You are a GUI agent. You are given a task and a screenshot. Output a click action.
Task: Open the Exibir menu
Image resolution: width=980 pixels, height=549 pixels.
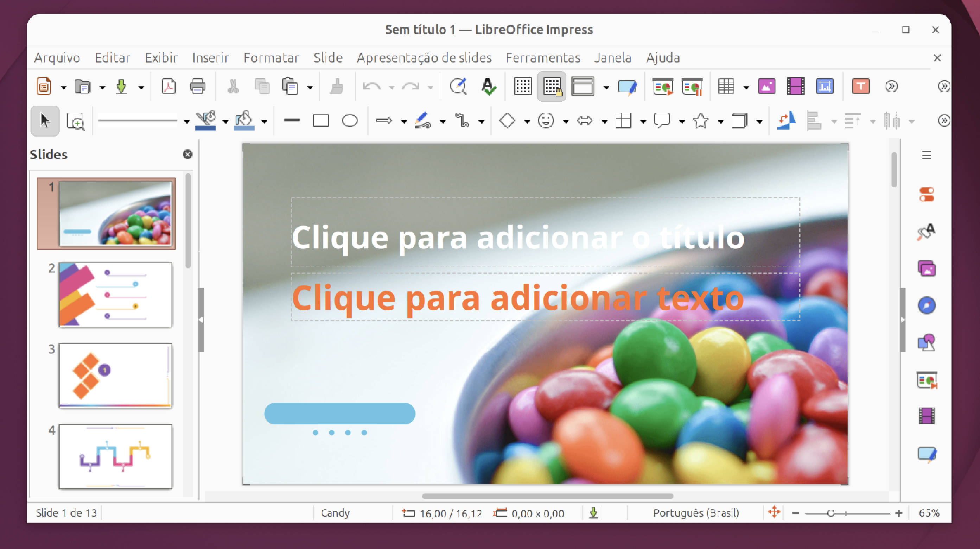click(x=161, y=57)
